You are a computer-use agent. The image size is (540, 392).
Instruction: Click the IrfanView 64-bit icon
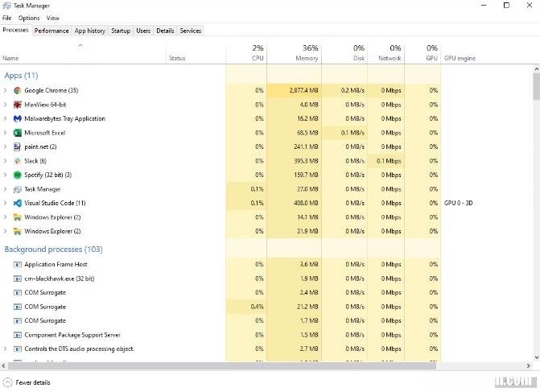click(17, 105)
